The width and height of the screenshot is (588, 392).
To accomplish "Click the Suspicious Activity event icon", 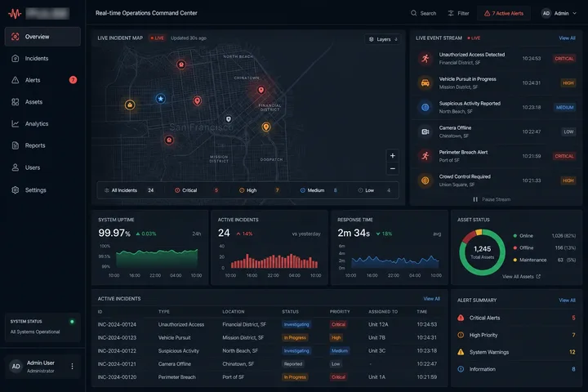I will tap(425, 107).
